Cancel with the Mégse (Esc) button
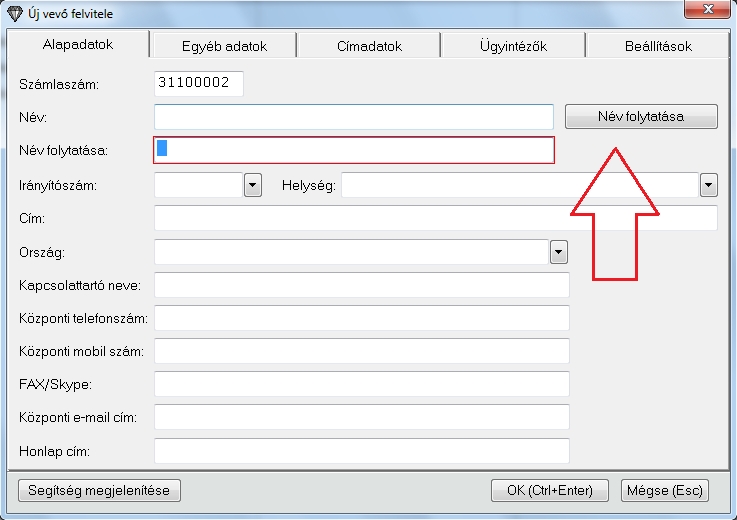The width and height of the screenshot is (737, 520). [664, 490]
